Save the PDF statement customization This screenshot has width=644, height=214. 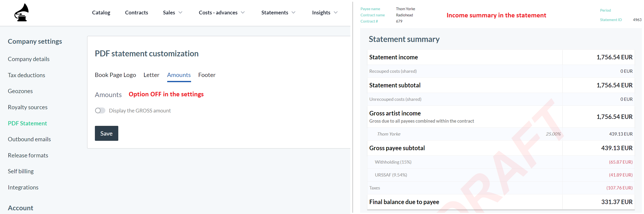(x=107, y=133)
